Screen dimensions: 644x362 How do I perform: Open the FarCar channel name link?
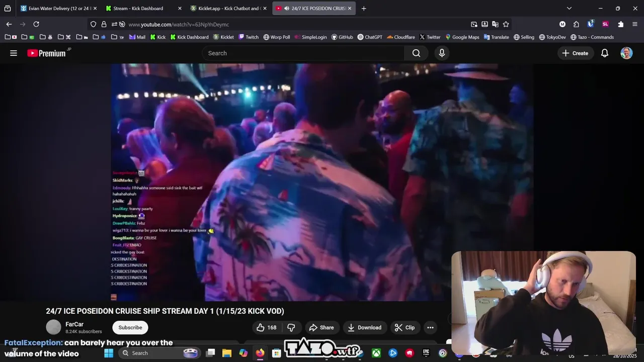click(74, 324)
